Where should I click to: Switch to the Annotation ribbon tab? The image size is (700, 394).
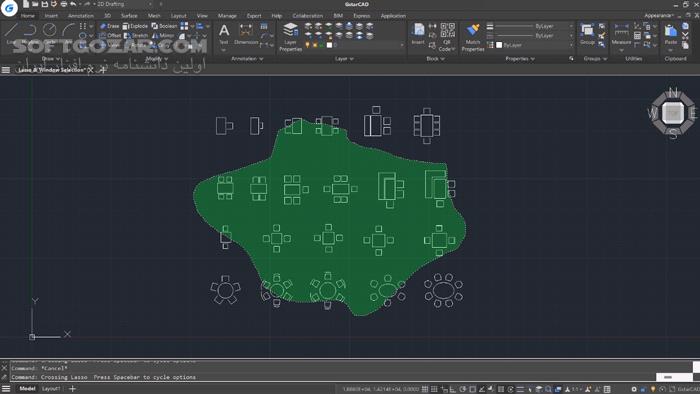tap(81, 16)
